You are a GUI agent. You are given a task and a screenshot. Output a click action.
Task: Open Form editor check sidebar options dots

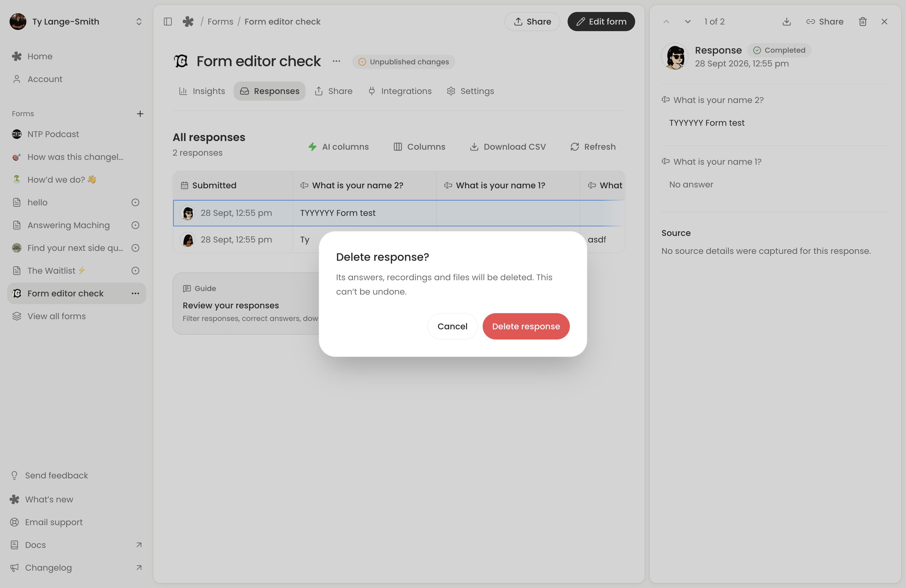pyautogui.click(x=135, y=293)
